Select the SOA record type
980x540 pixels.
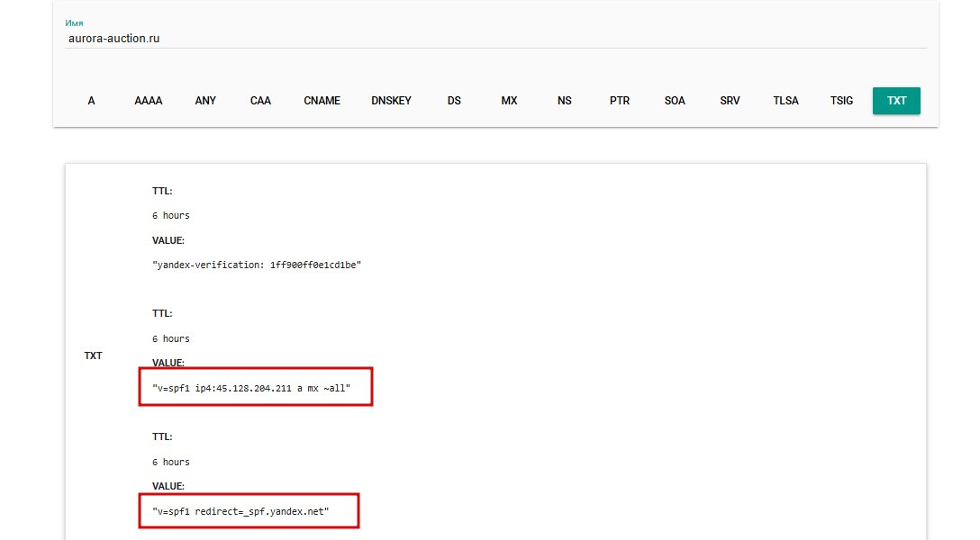tap(675, 101)
